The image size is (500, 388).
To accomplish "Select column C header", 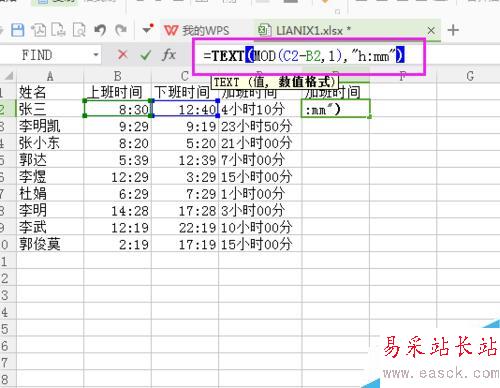I will coord(185,76).
